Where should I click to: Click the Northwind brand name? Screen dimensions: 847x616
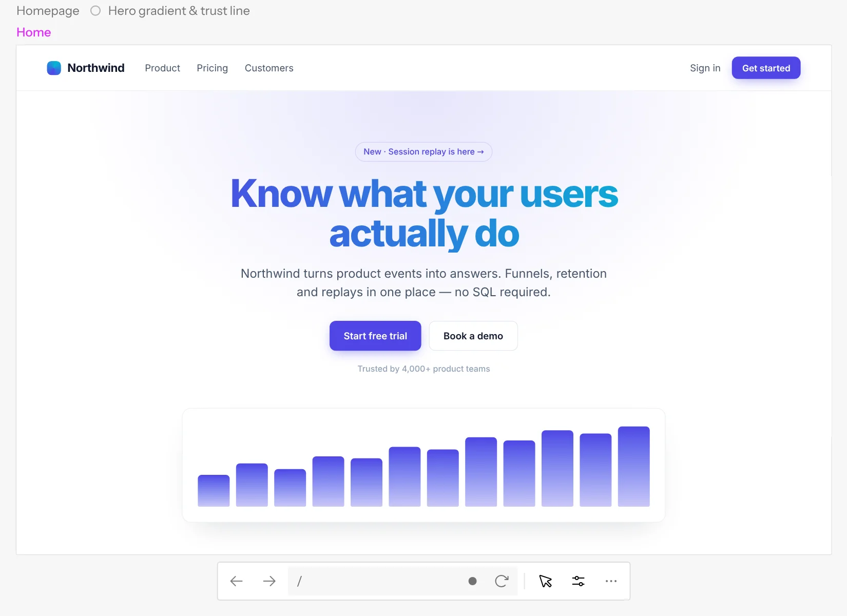coord(96,68)
